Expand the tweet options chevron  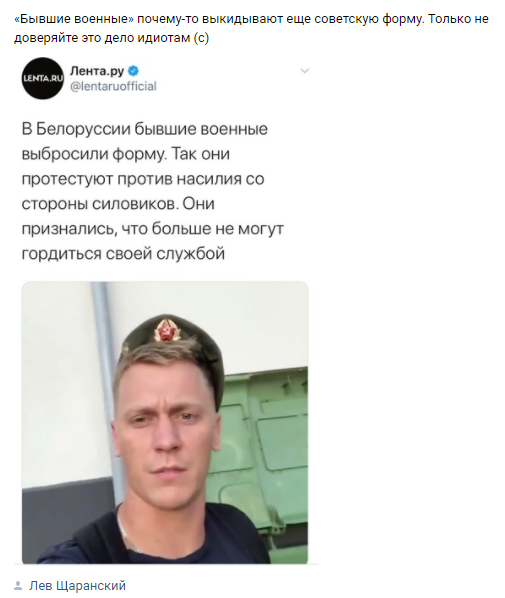(304, 71)
